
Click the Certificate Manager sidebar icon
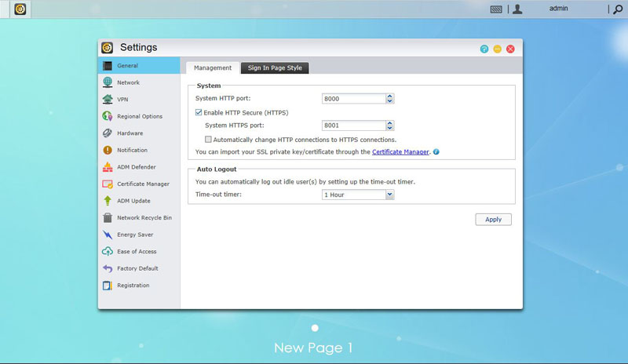click(108, 184)
